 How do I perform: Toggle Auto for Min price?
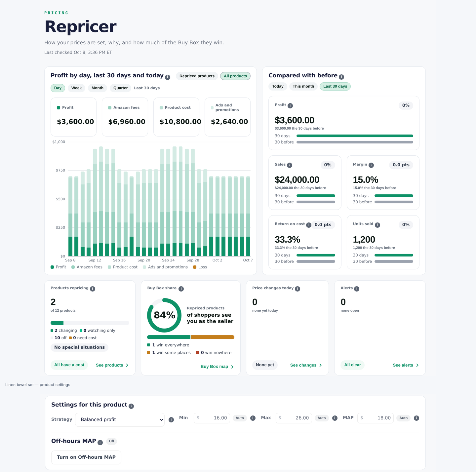240,418
